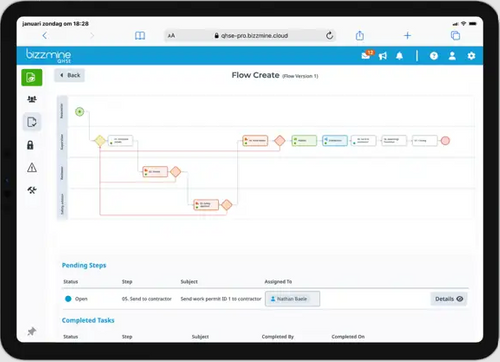Click Safari's forward arrow
Screen dimensions: 500x362
coord(92,35)
